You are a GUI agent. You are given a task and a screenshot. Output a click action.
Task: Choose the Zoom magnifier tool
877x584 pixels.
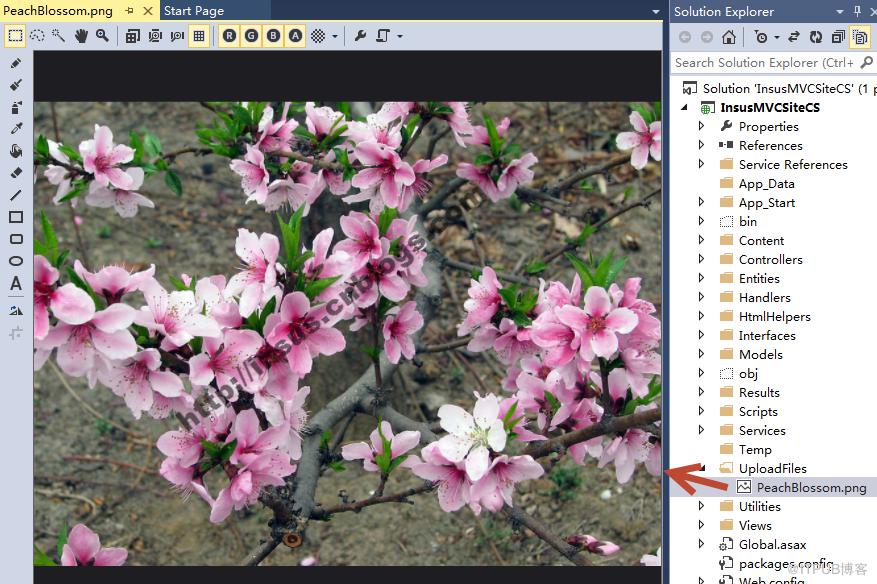[x=102, y=36]
